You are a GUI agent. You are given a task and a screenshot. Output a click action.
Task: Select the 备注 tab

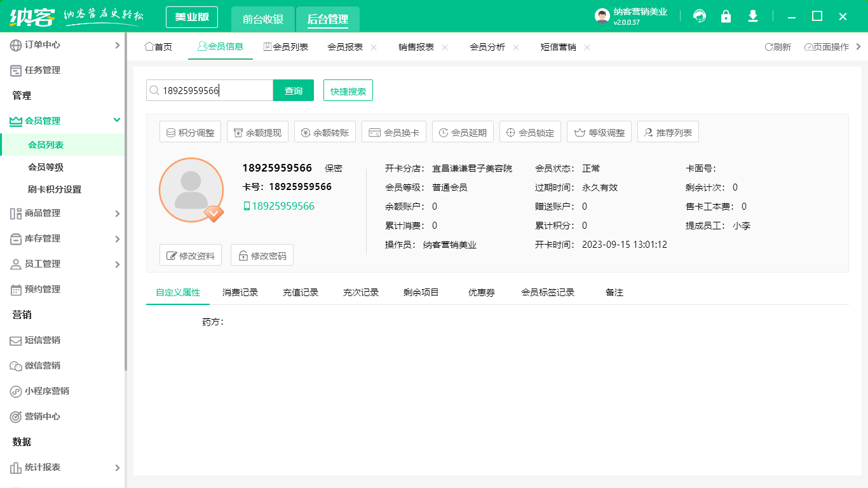pyautogui.click(x=614, y=292)
